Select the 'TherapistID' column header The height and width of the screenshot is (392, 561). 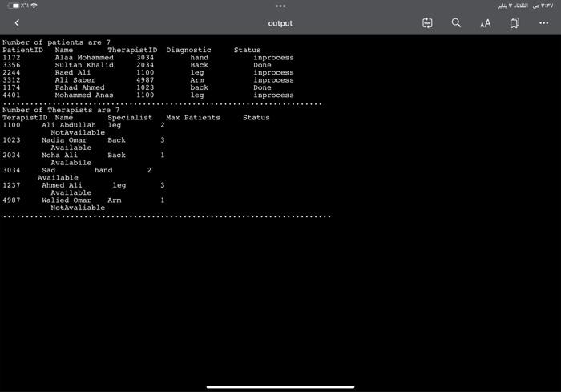(132, 51)
